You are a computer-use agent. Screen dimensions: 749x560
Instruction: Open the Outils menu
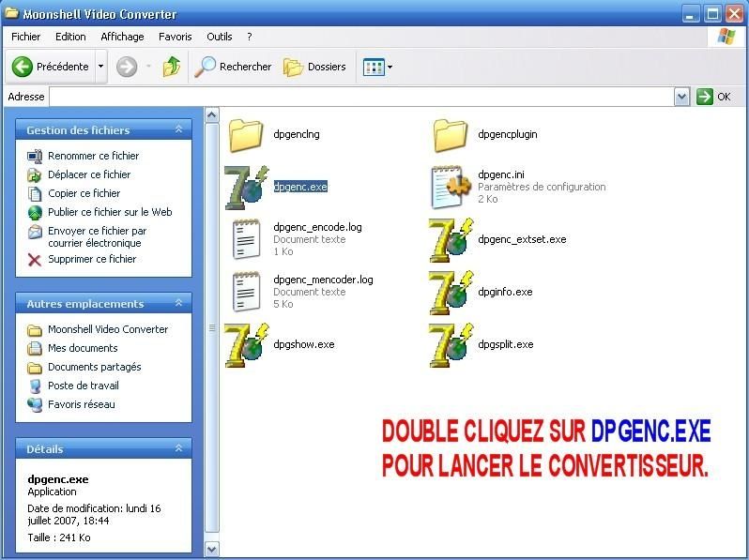point(220,37)
